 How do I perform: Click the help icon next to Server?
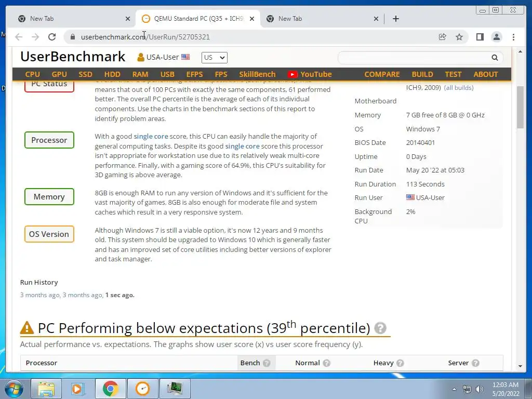coord(476,363)
